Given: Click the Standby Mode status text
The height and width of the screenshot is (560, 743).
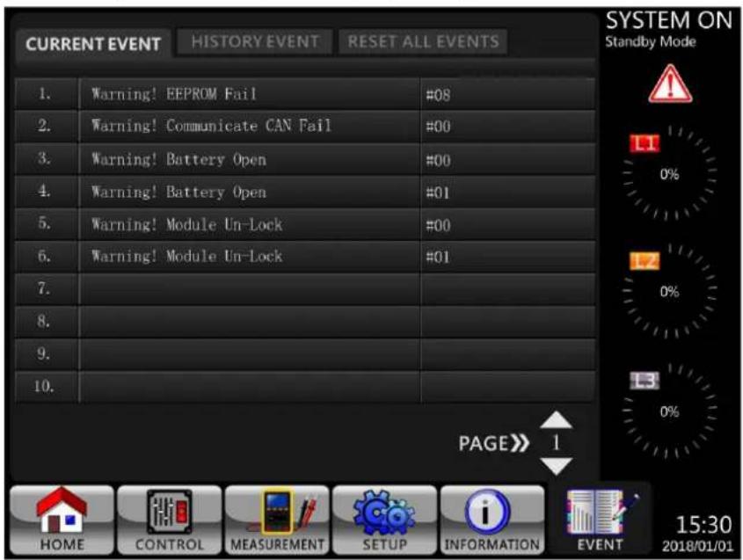Looking at the screenshot, I should coord(651,41).
